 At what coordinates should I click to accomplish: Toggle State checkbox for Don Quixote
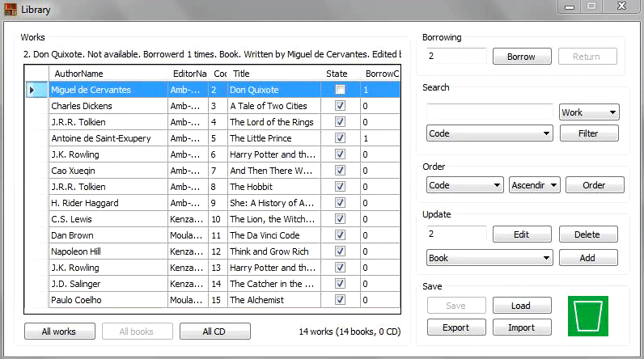click(340, 90)
